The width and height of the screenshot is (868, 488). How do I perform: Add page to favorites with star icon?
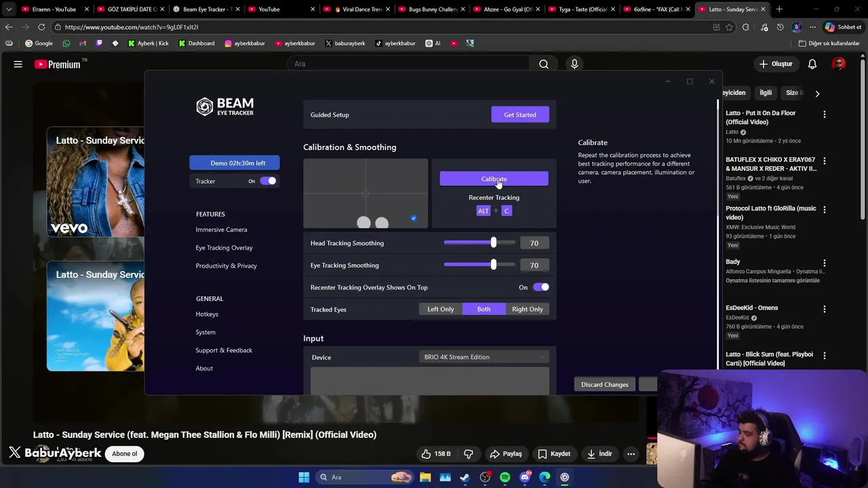[730, 27]
